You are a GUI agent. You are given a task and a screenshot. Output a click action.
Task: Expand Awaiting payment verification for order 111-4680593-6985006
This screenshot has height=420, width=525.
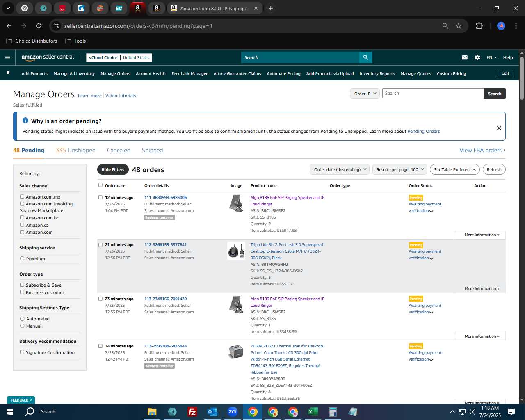point(431,211)
